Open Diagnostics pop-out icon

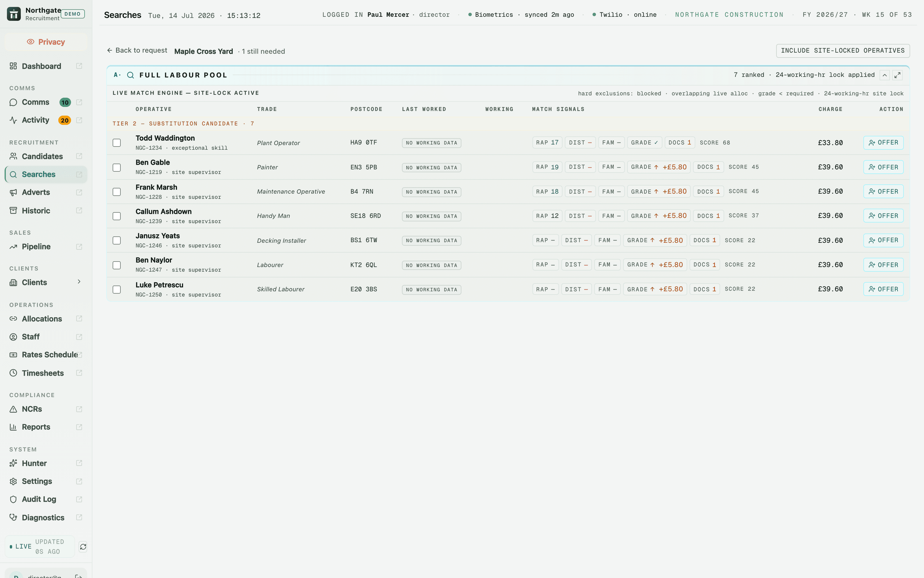[x=79, y=517]
